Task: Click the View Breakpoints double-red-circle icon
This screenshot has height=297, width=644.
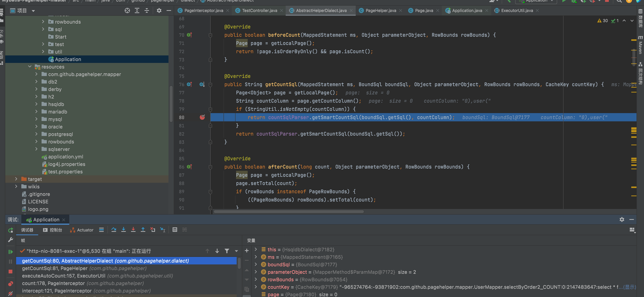Action: pos(10,284)
